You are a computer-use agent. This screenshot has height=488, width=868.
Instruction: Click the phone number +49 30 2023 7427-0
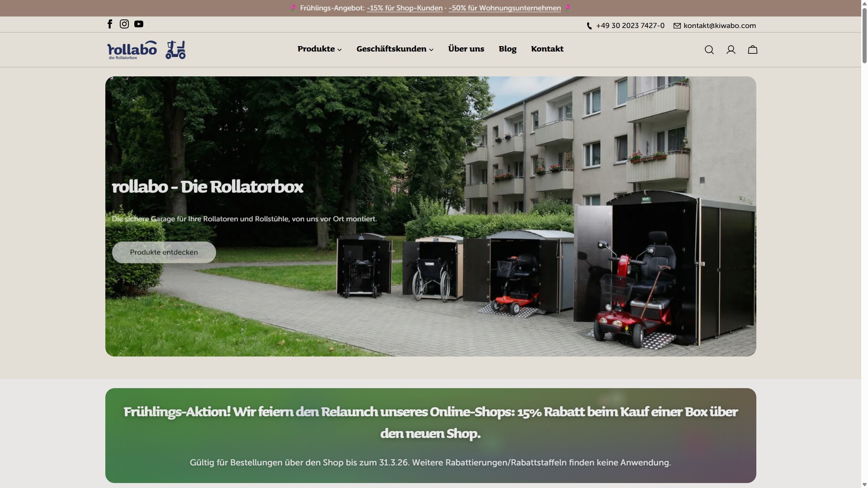tap(630, 26)
